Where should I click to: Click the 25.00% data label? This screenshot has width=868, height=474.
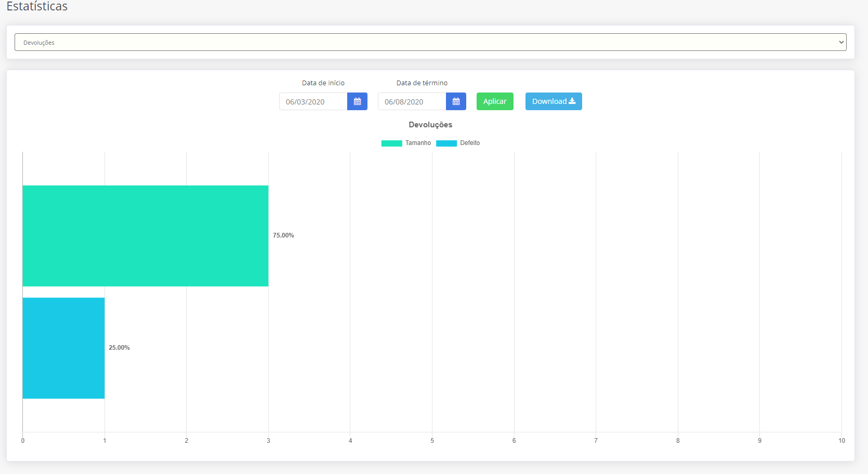[119, 348]
